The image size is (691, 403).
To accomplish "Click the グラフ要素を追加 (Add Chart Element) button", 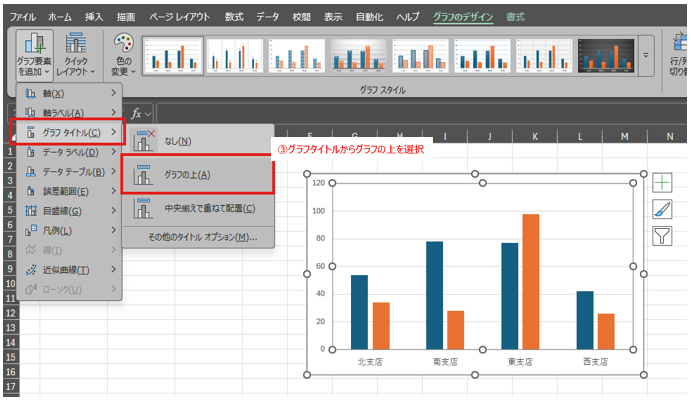I will (x=35, y=56).
